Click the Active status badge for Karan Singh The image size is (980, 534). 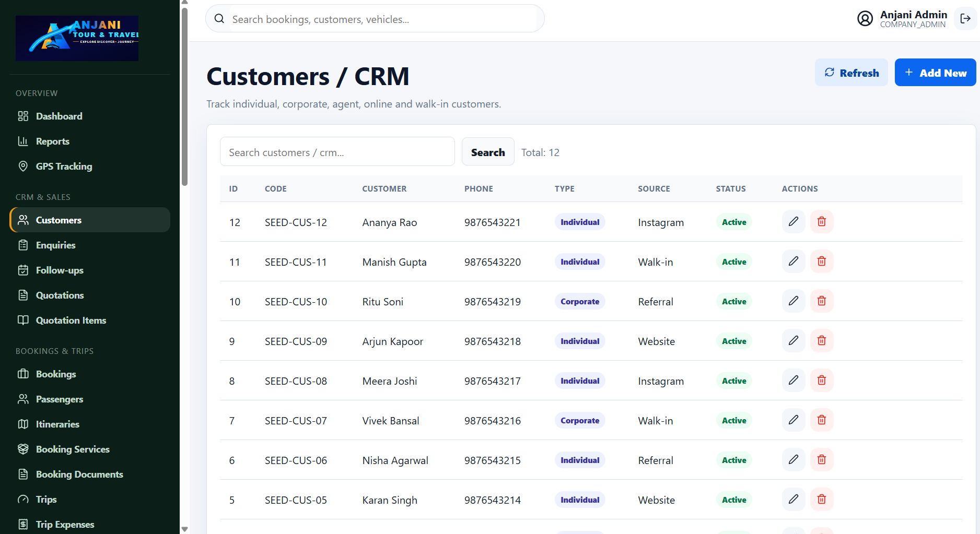click(734, 500)
